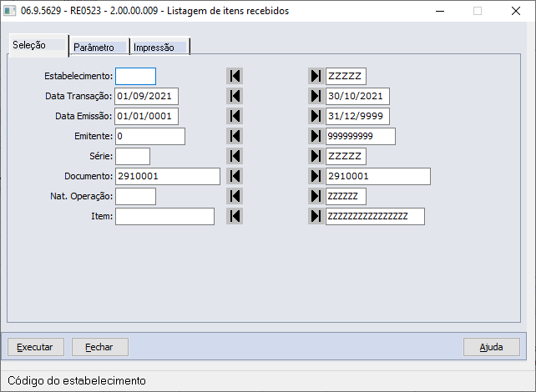Open Ajuda help button
This screenshot has width=536, height=392.
click(492, 347)
